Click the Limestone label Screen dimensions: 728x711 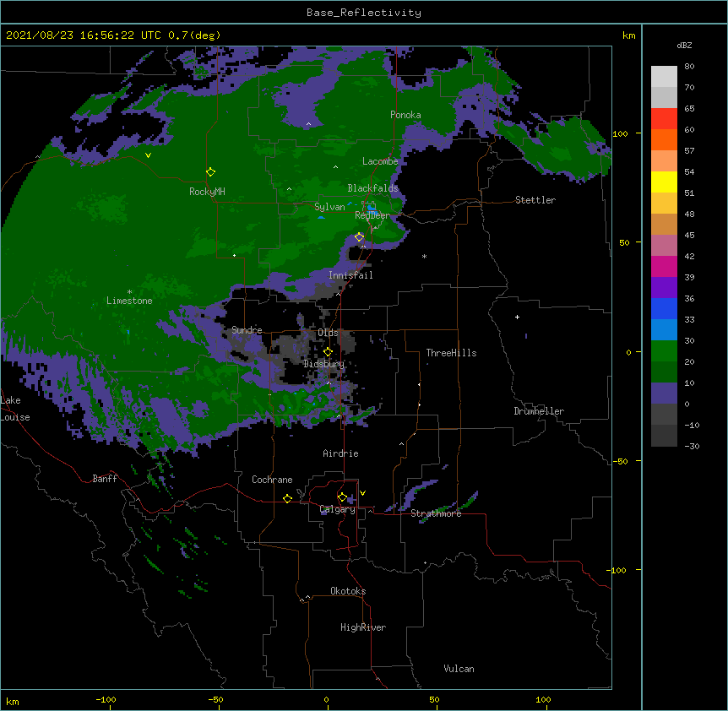[129, 301]
